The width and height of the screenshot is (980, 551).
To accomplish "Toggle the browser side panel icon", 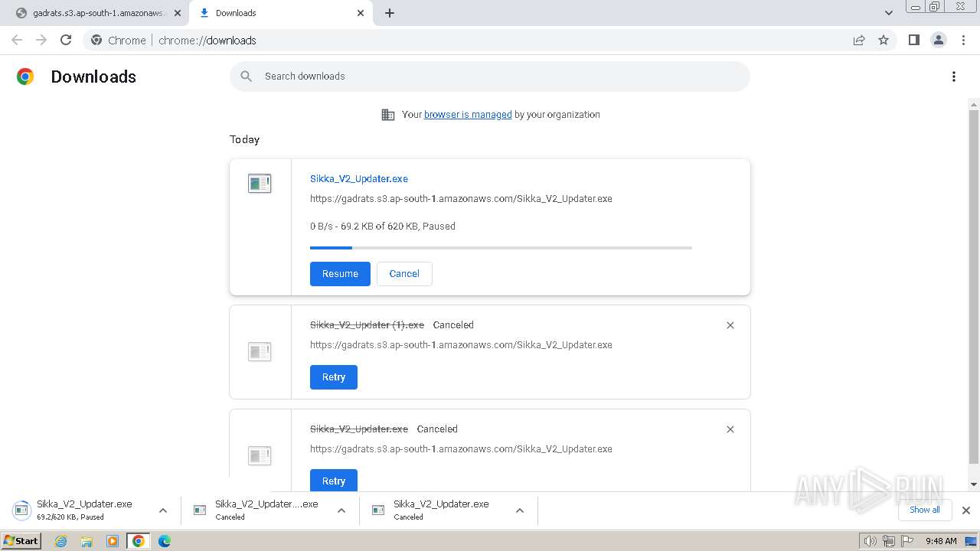I will [913, 41].
